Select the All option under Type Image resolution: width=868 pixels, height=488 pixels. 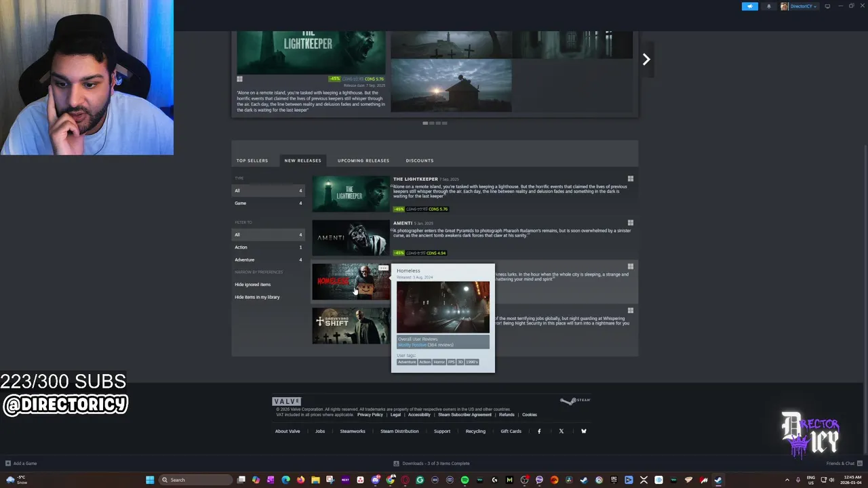click(269, 191)
